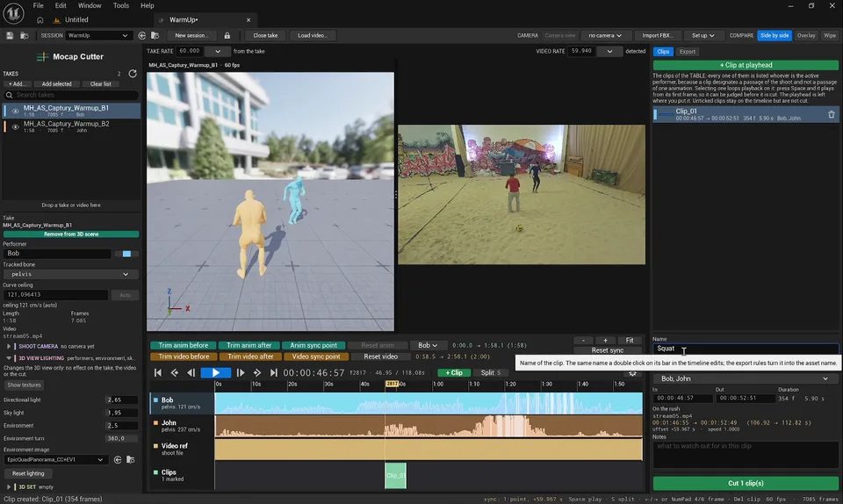Screen dimensions: 843x504
Task: Toggle the Clips track checkbox square
Action: coord(156,472)
